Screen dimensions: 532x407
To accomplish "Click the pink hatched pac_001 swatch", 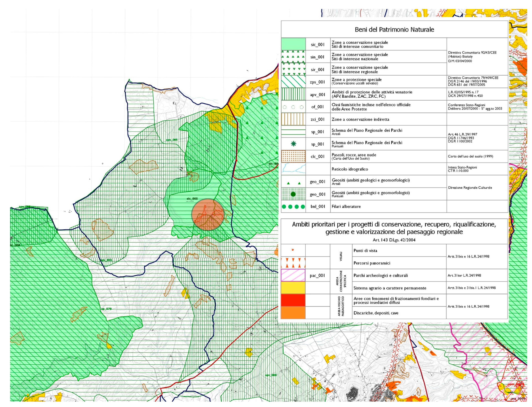I will pos(293,275).
